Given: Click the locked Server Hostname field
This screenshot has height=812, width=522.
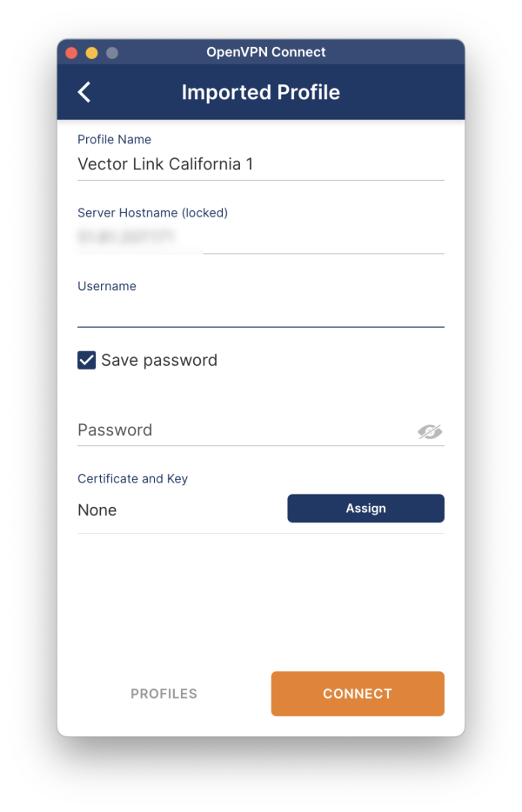Looking at the screenshot, I should click(x=139, y=236).
